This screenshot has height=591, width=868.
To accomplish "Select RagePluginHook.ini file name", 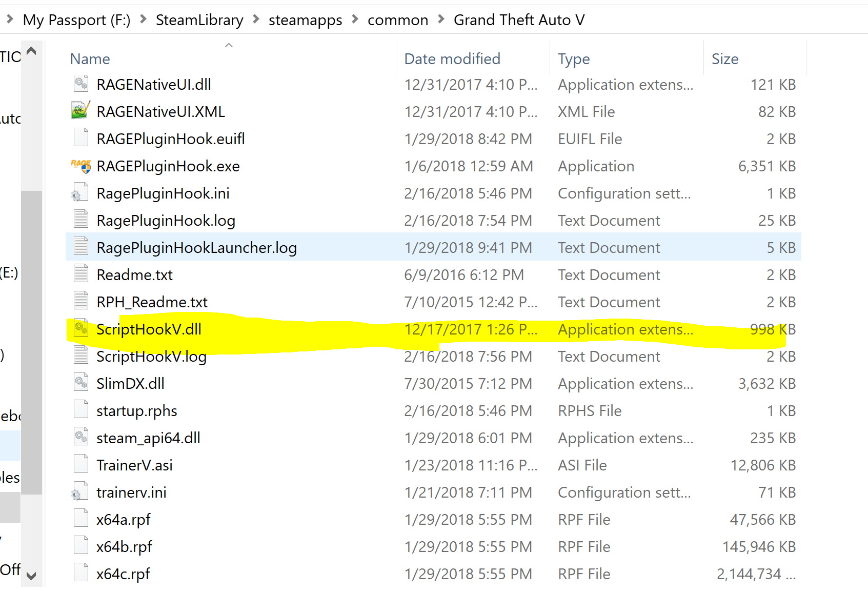I will pyautogui.click(x=163, y=193).
